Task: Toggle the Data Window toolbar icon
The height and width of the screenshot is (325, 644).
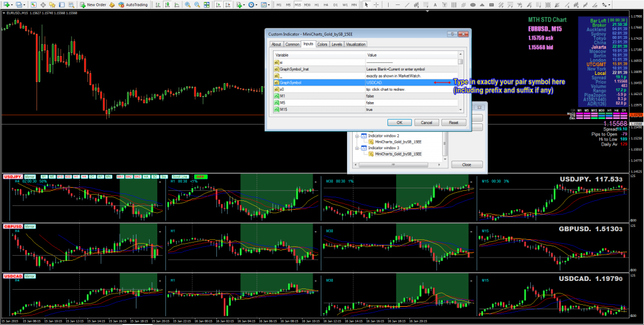Action: click(x=43, y=5)
